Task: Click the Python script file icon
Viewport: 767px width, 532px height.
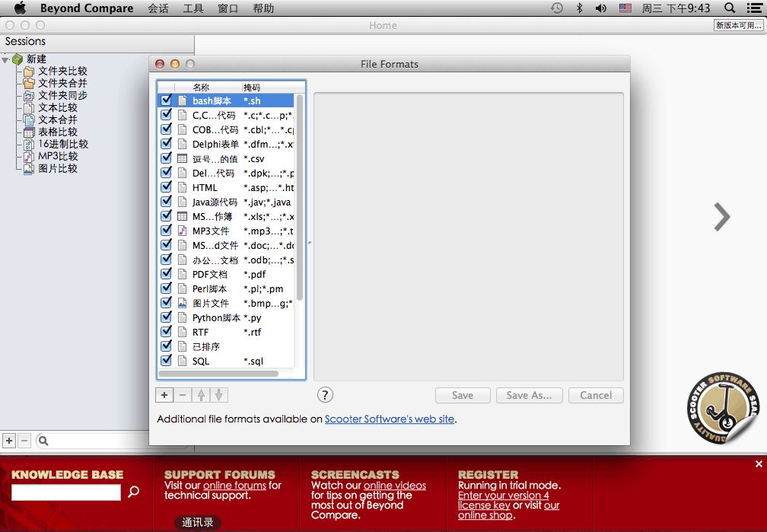Action: tap(182, 317)
